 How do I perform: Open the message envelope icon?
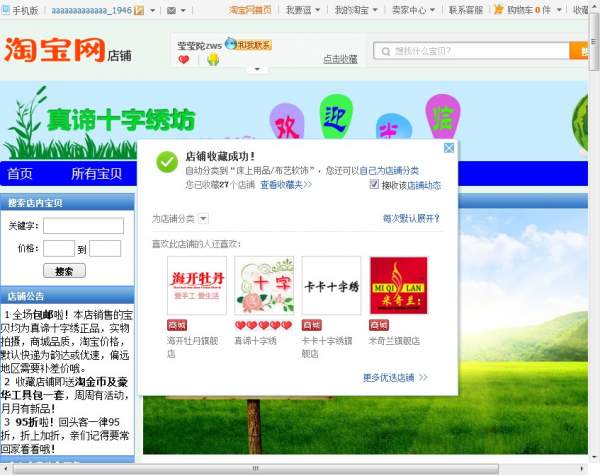pyautogui.click(x=171, y=10)
